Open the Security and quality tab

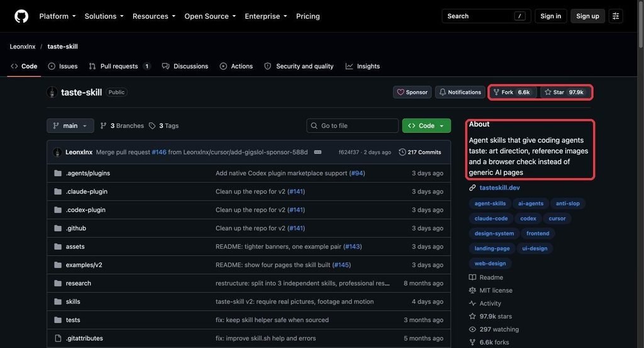(x=299, y=66)
